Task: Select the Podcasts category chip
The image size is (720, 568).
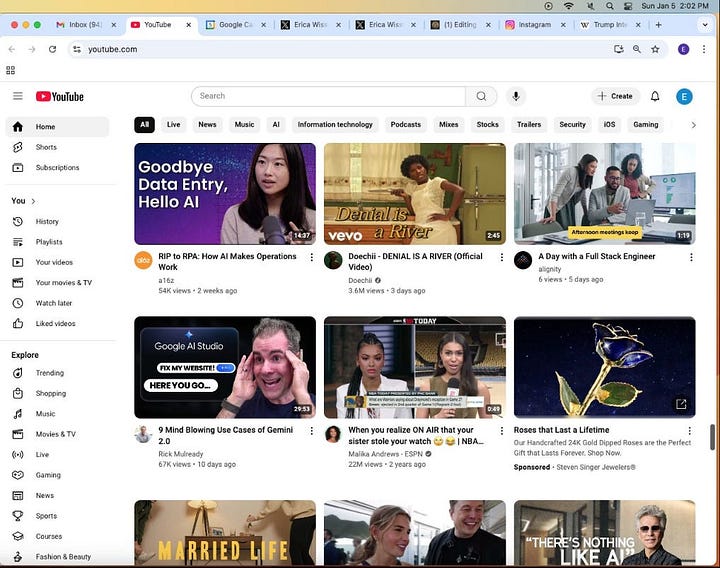Action: pos(405,124)
